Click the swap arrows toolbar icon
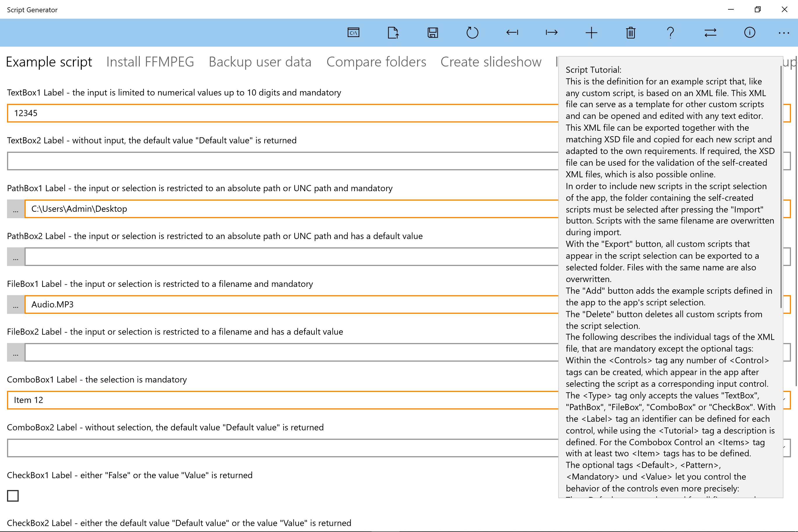798x532 pixels. pos(710,33)
